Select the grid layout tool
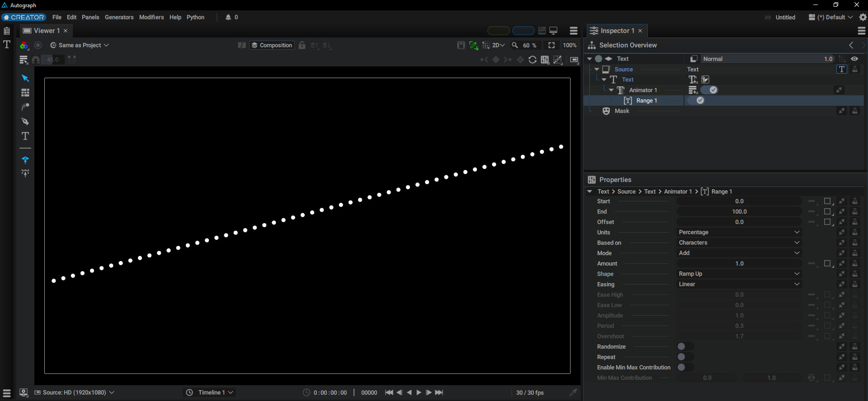 pos(25,93)
